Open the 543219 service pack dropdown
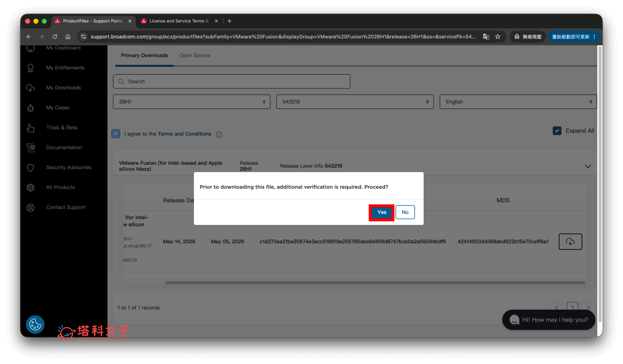This screenshot has width=623, height=364. coord(355,102)
